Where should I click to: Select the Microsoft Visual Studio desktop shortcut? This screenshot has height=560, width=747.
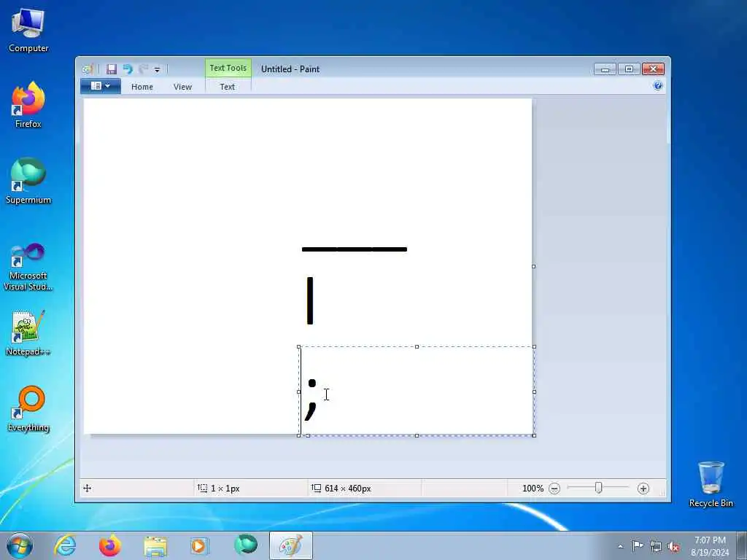coord(28,267)
